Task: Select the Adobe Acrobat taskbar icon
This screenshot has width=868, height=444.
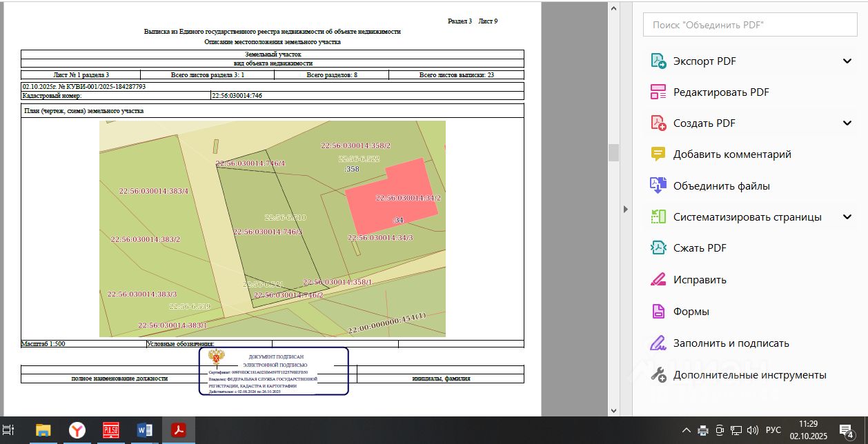Action: click(x=179, y=430)
